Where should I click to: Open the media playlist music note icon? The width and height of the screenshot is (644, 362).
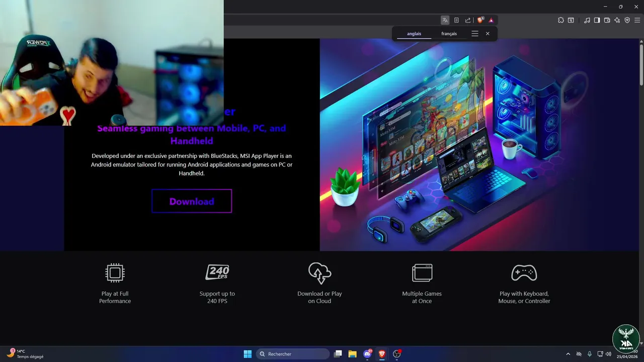pyautogui.click(x=587, y=20)
